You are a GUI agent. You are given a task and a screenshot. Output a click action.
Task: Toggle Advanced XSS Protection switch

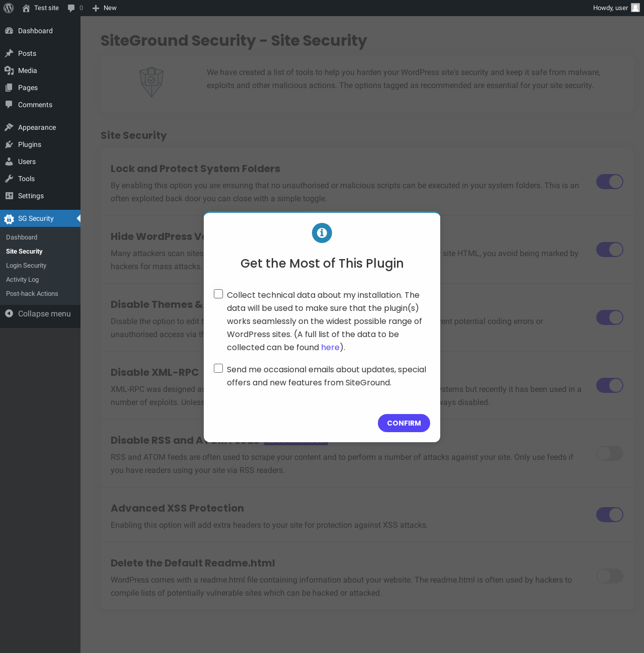click(x=610, y=515)
